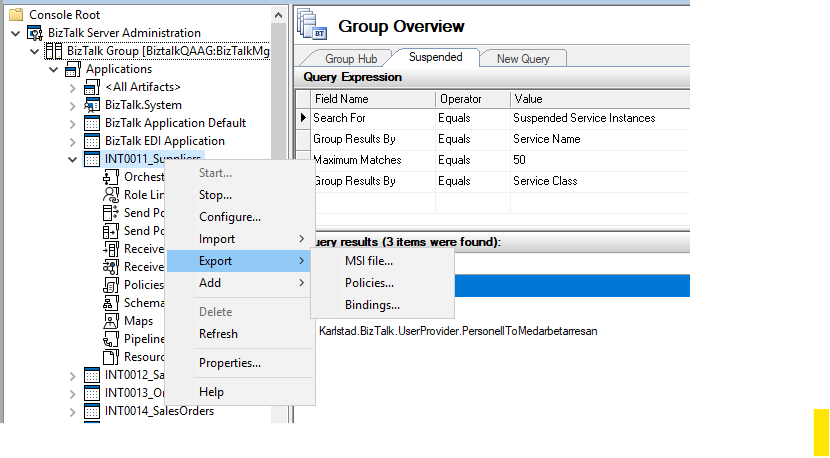Select the Karlstad.BizTalk.UserProvider.PersonellToMedarbetarresan result

click(458, 331)
